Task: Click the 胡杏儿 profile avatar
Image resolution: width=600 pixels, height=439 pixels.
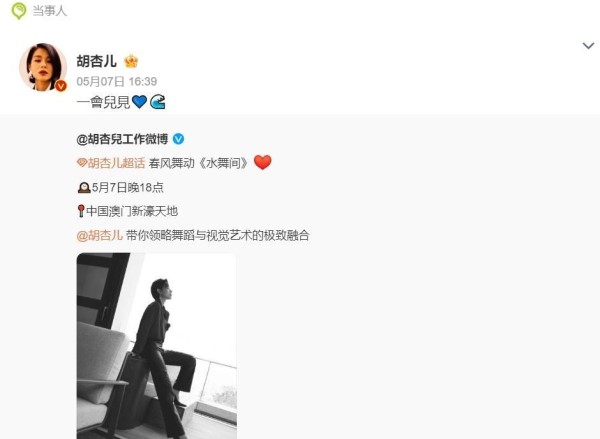Action: (x=43, y=67)
